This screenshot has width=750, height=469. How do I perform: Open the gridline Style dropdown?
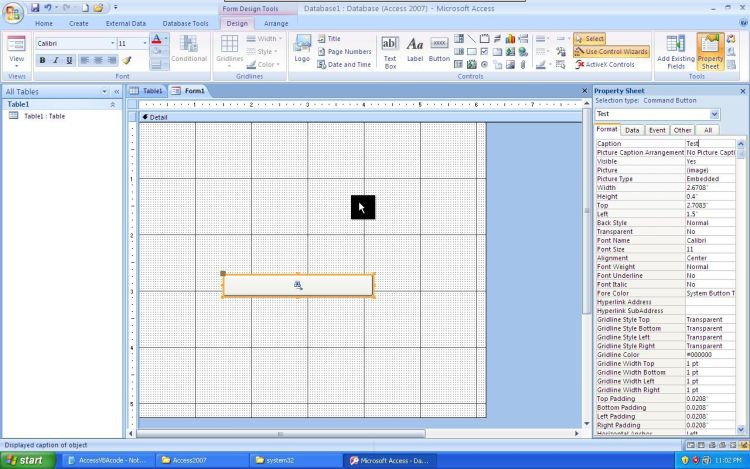[x=262, y=52]
